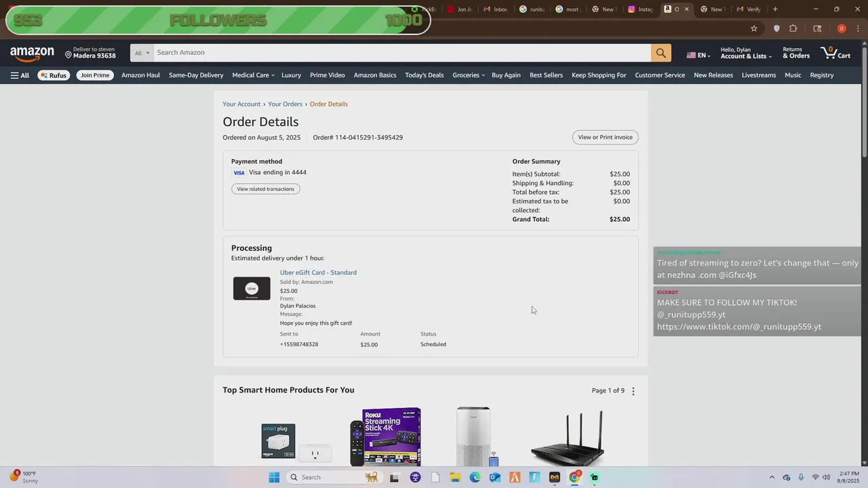Click inside the Search Amazon field
This screenshot has height=488, width=868.
(402, 53)
